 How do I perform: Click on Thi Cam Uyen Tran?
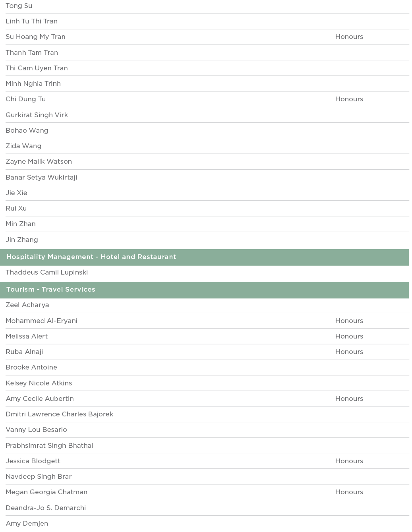(37, 68)
